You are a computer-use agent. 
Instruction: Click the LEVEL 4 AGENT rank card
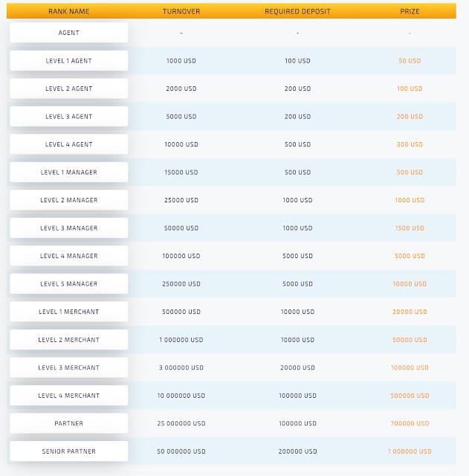coord(69,144)
